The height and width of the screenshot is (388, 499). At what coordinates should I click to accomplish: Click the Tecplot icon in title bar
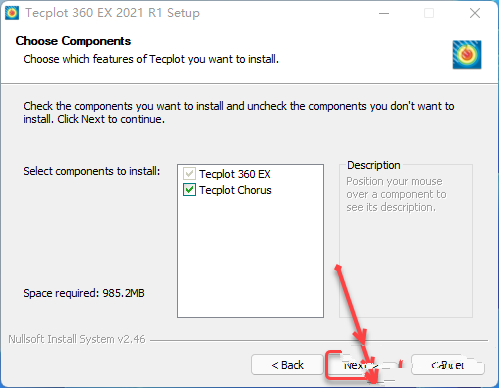tap(12, 13)
